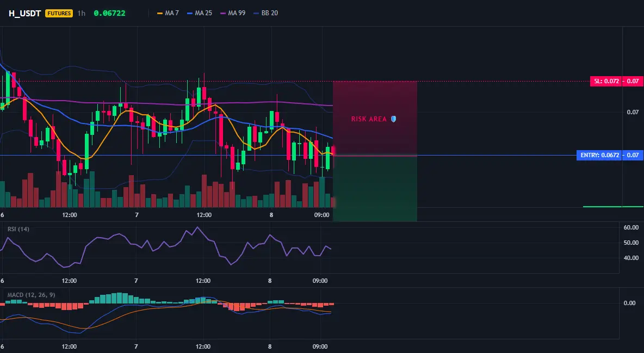Click the shield icon beside RISK AREA
The image size is (644, 353).
[393, 119]
